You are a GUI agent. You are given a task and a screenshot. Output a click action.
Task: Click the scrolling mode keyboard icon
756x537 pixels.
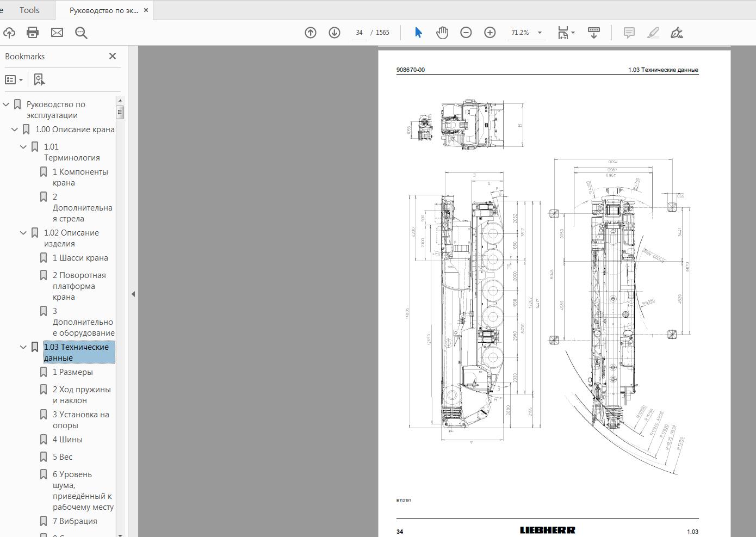point(594,33)
